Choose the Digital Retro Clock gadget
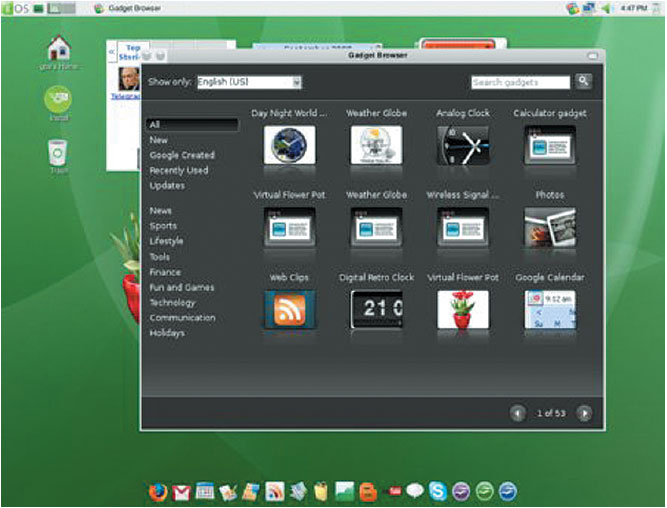This screenshot has height=508, width=667. coord(376,309)
